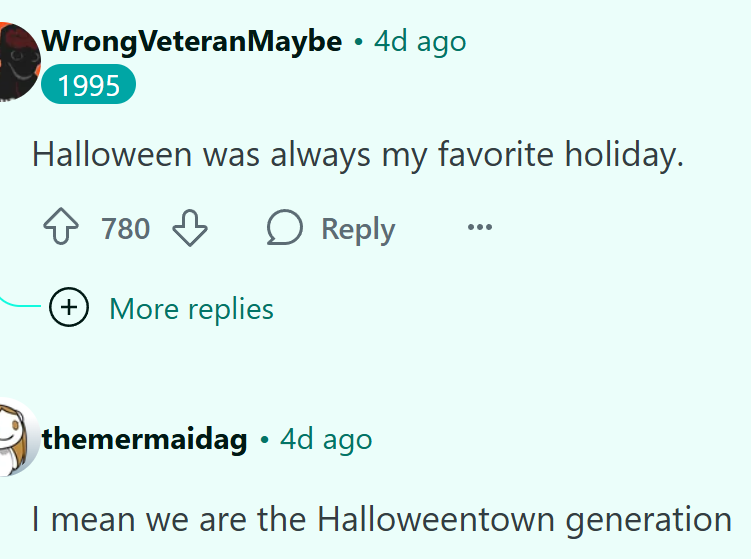The width and height of the screenshot is (751, 559).
Task: Upvote WrongVeteranMaybe's Halloween comment
Action: 61,227
